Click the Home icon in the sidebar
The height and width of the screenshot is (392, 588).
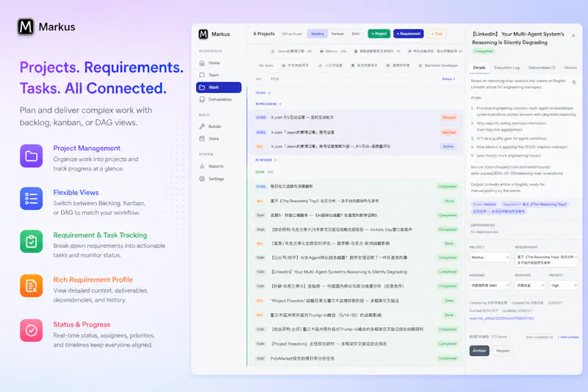tap(202, 63)
